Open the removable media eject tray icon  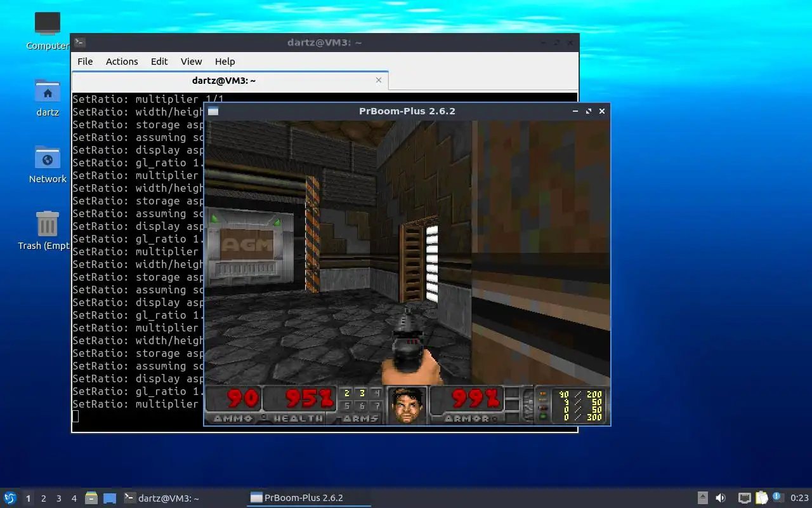703,498
